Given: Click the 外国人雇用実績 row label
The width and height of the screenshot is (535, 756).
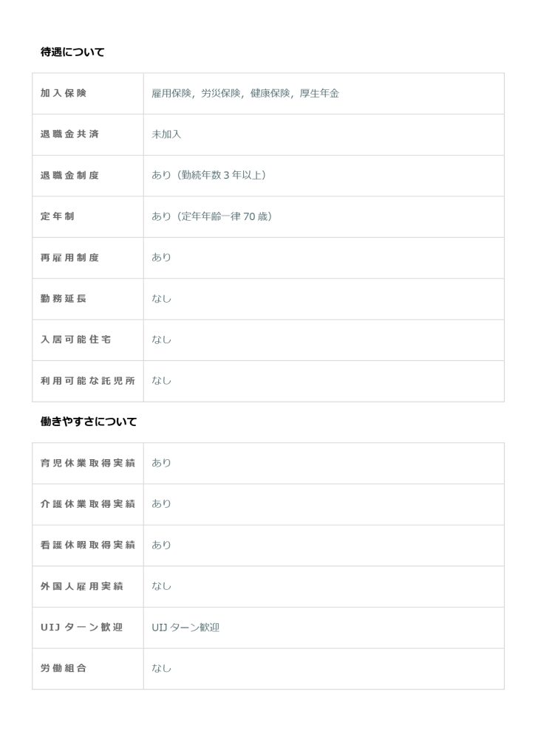Looking at the screenshot, I should [81, 586].
